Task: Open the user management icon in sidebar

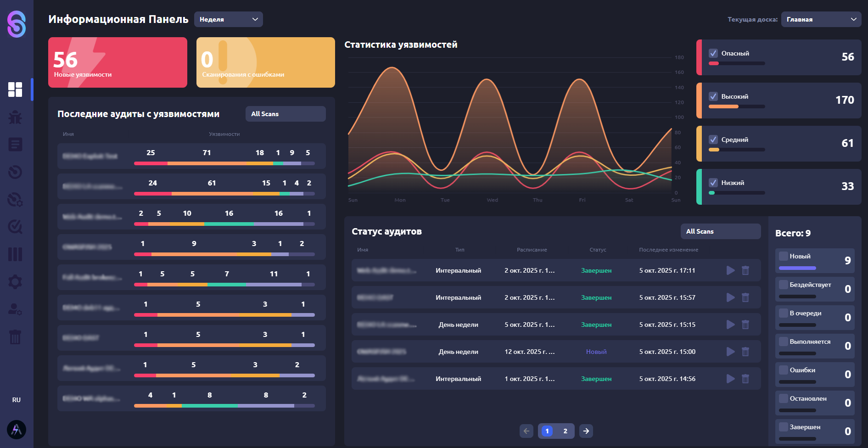Action: (15, 309)
